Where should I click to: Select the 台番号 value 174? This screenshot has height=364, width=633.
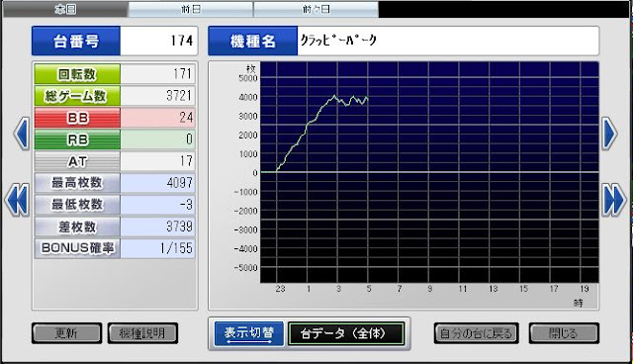(x=158, y=41)
